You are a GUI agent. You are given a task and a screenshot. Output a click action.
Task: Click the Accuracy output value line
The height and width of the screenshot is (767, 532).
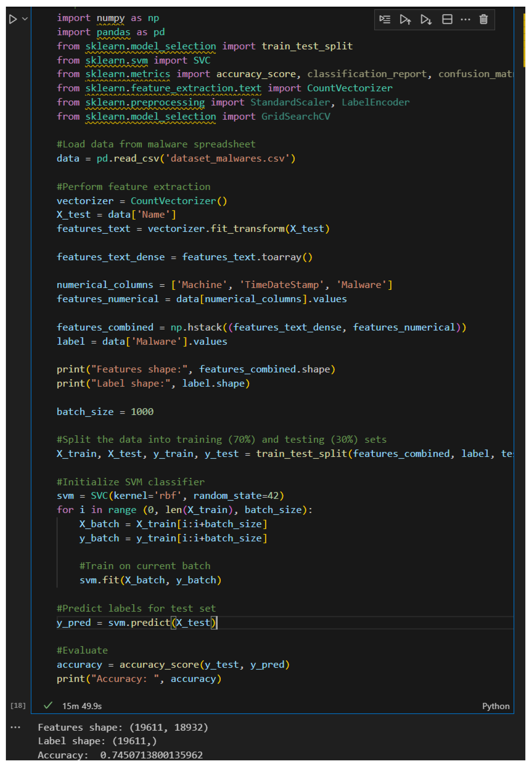[120, 755]
